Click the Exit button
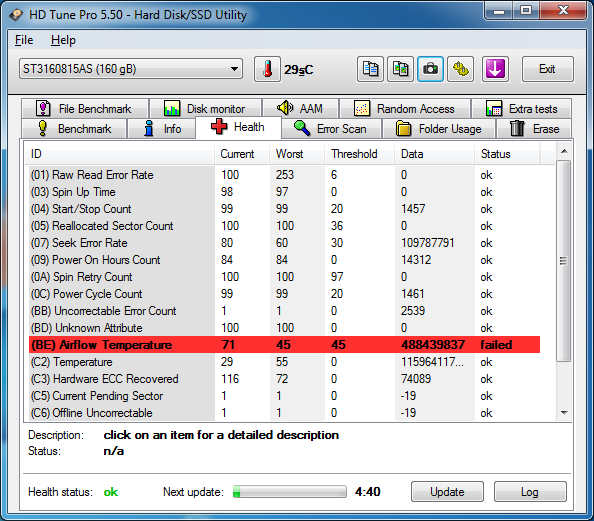Viewport: 594px width, 521px height. (x=547, y=69)
